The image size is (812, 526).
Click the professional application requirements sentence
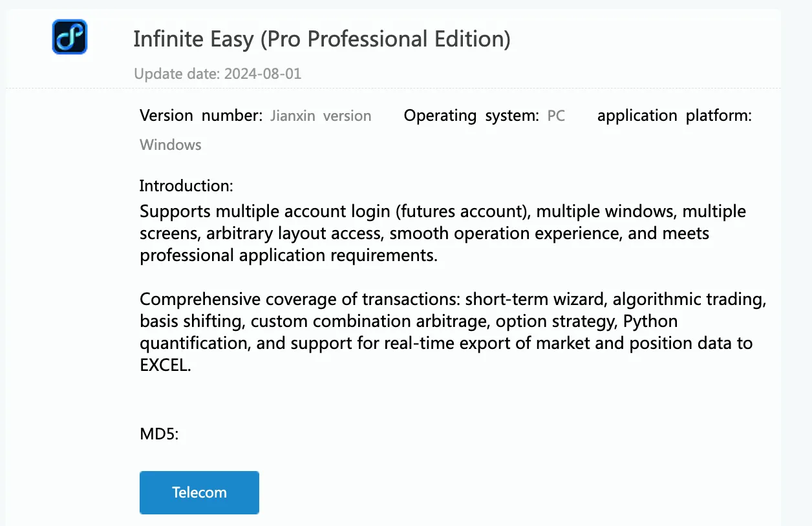(x=288, y=255)
